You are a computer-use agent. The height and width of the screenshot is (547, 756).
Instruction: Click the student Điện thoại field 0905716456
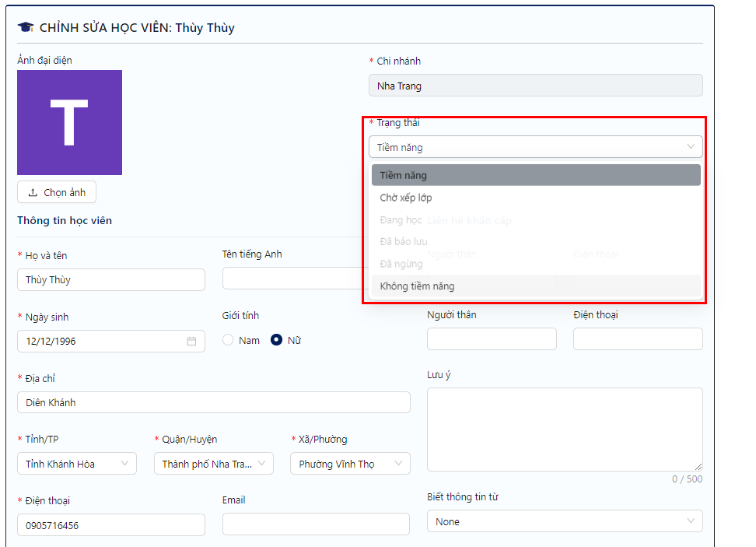tap(111, 524)
